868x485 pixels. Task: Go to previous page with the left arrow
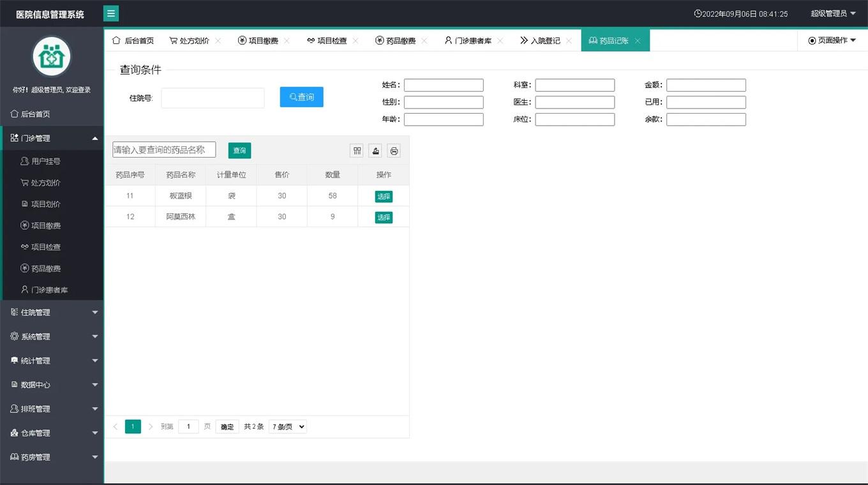tap(116, 426)
